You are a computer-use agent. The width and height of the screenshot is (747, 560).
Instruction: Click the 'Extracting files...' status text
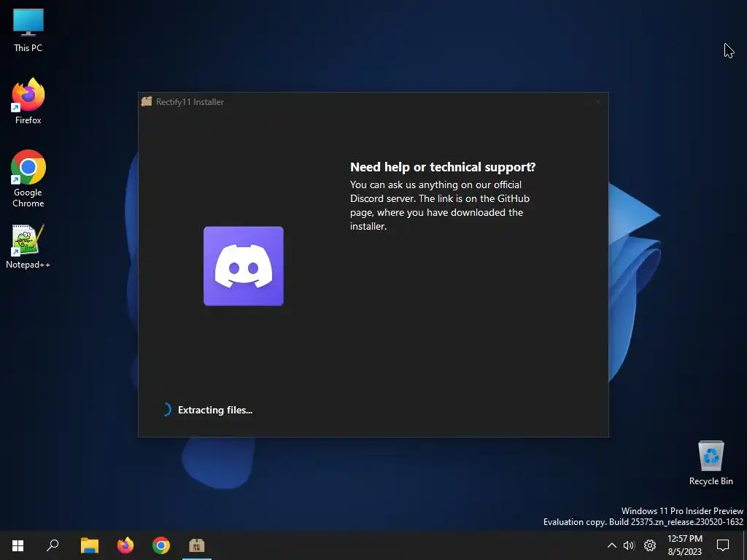click(x=215, y=410)
